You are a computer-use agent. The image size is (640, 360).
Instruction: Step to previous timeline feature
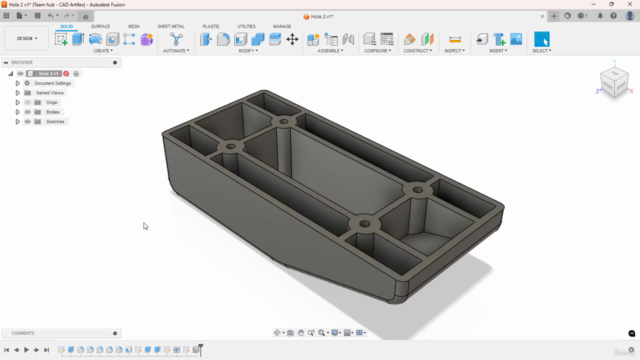16,350
